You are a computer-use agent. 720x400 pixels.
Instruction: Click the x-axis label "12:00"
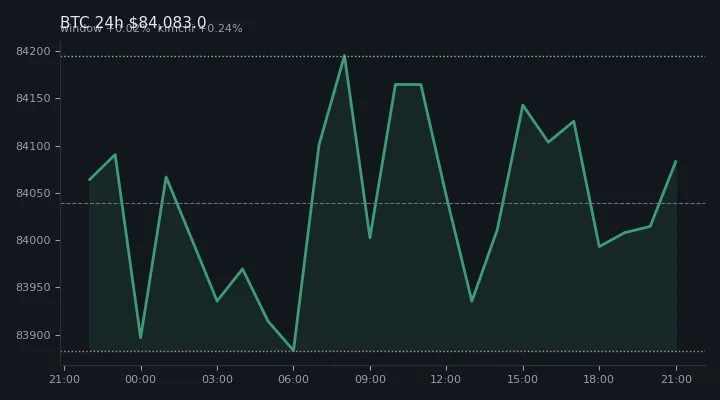tap(446, 379)
